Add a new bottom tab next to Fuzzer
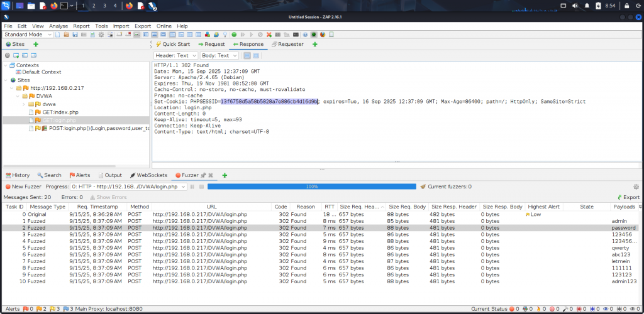644x314 pixels. click(225, 175)
